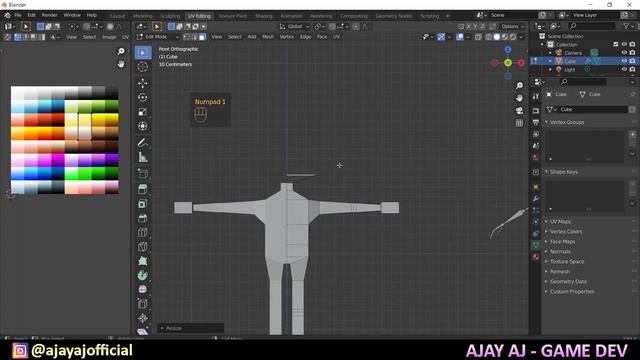The image size is (640, 360).
Task: Collapse the Vertex Groups panel
Action: (x=567, y=122)
